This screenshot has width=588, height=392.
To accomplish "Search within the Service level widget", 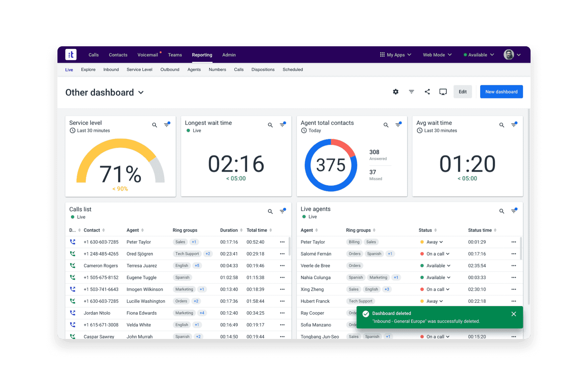I will [x=154, y=125].
